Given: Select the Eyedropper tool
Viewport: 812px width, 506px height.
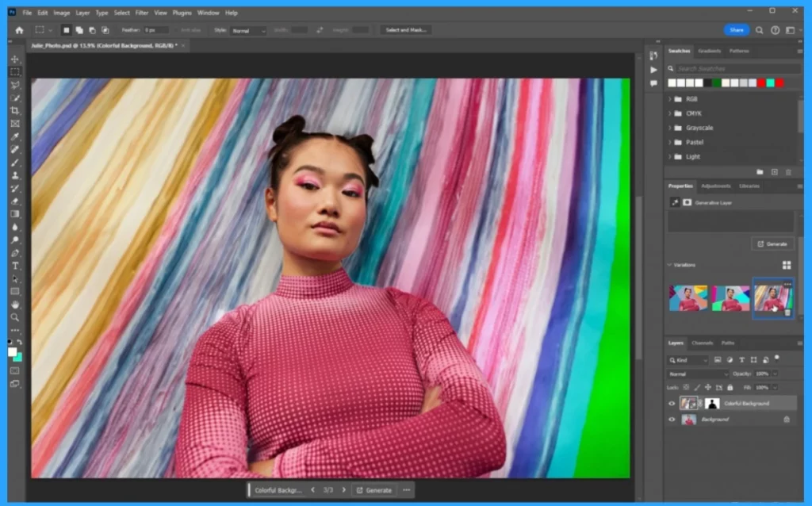Looking at the screenshot, I should point(15,136).
